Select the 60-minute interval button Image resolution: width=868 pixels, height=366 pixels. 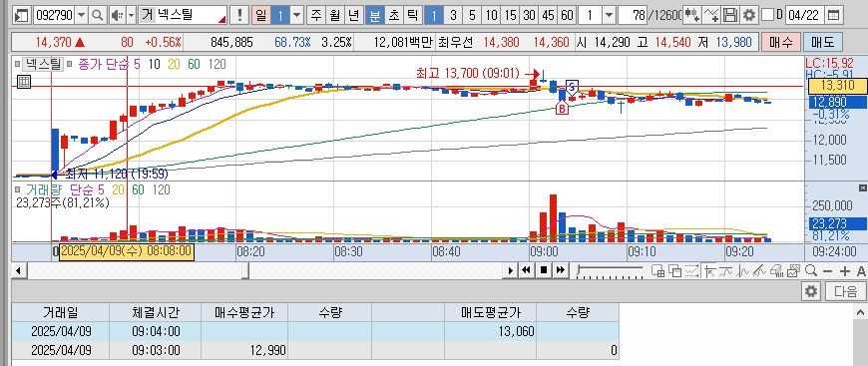tap(567, 15)
